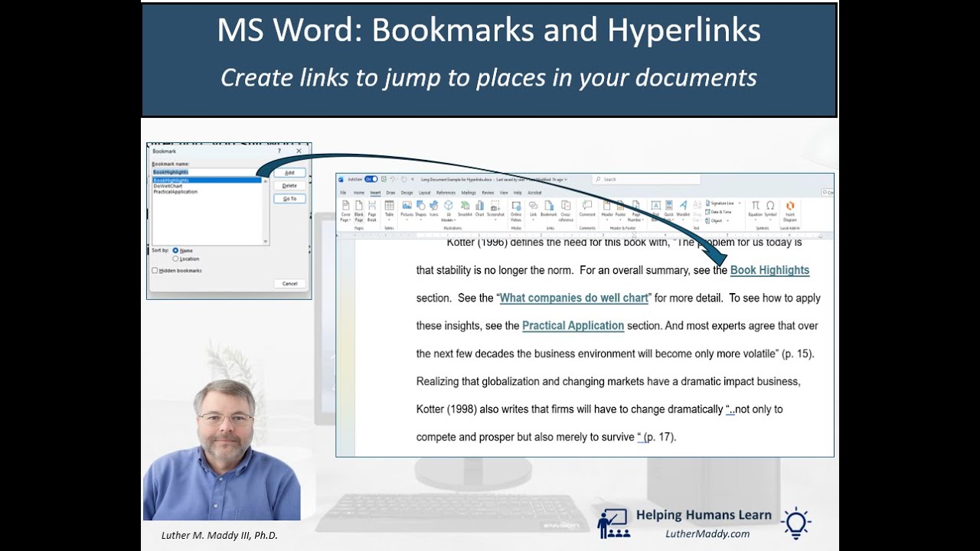
Task: Open the Mailings tab
Action: (469, 193)
